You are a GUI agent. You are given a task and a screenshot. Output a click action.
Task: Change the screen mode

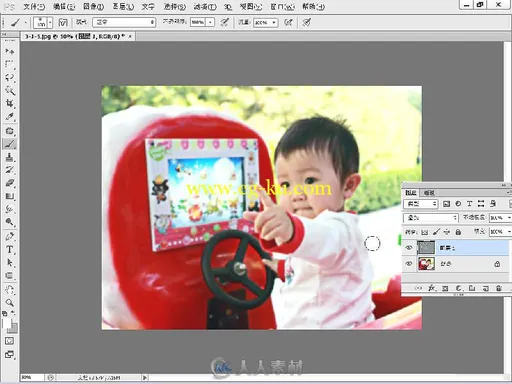point(9,355)
